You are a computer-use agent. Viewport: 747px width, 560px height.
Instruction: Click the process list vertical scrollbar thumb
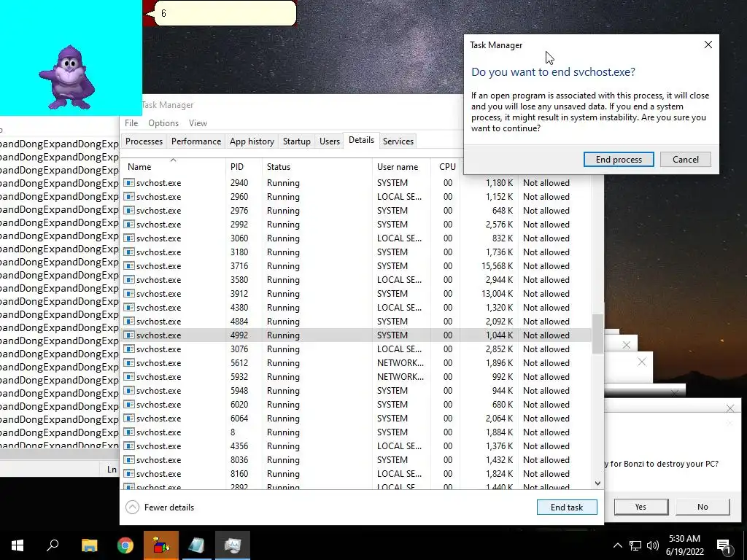click(x=597, y=334)
